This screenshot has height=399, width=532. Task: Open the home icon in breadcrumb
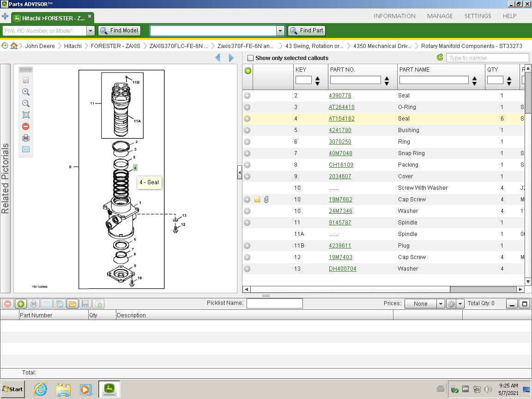coord(14,46)
